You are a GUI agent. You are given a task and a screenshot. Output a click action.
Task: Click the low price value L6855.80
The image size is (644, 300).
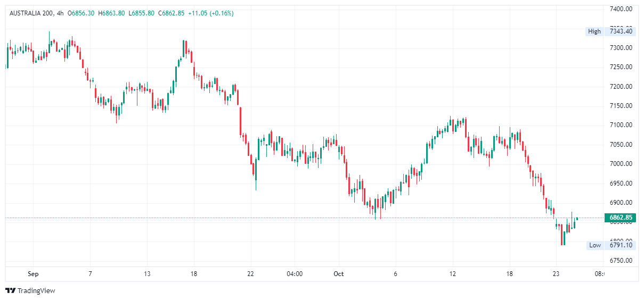(x=141, y=13)
